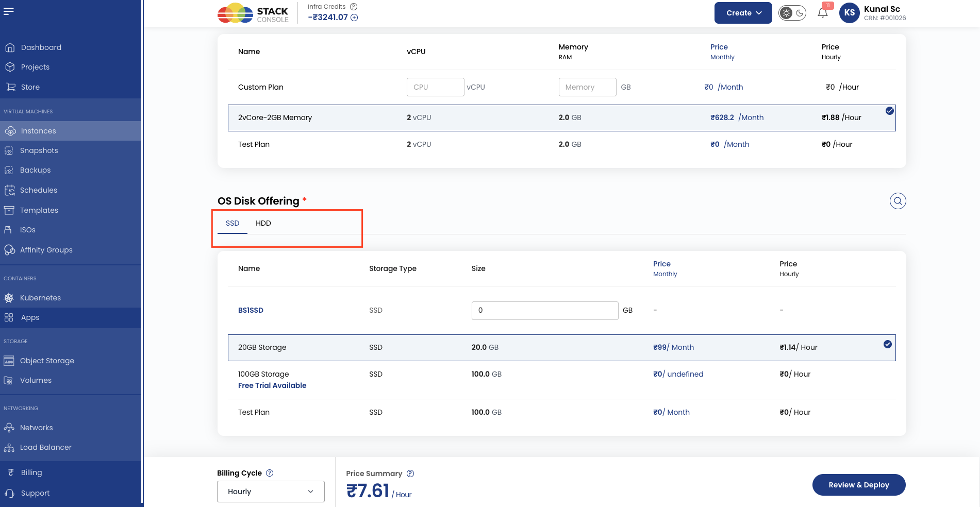Select Test Plan compute row
The image size is (980, 507).
pos(562,144)
